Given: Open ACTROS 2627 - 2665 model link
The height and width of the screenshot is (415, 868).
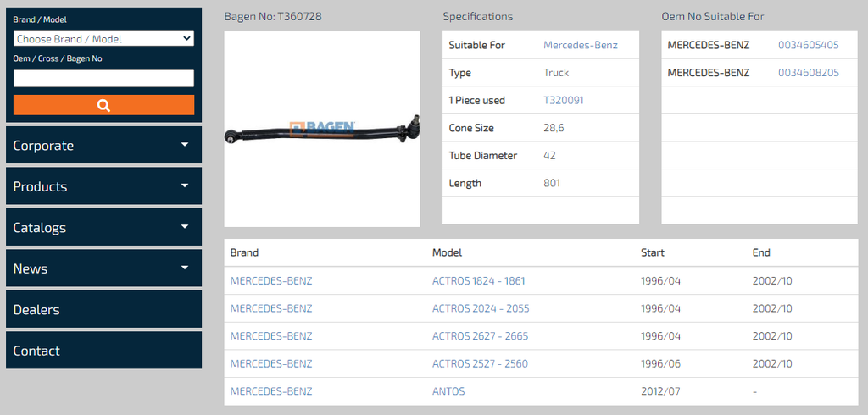Looking at the screenshot, I should [480, 336].
